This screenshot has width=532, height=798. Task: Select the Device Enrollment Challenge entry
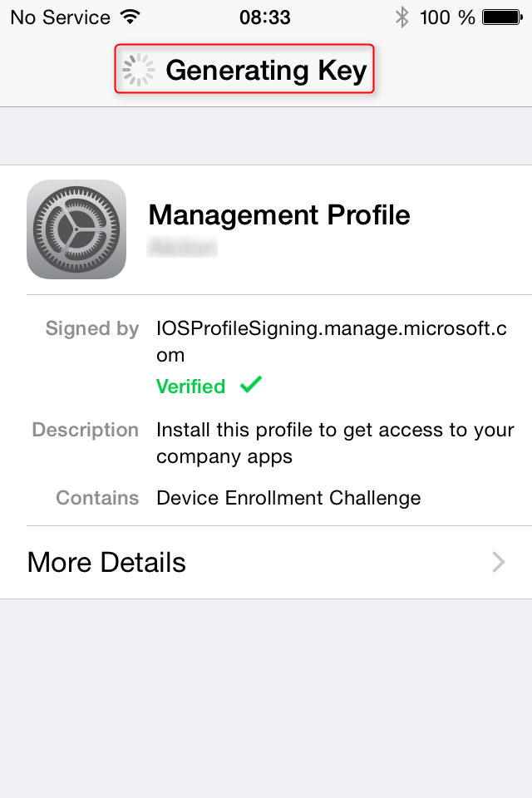click(x=290, y=497)
